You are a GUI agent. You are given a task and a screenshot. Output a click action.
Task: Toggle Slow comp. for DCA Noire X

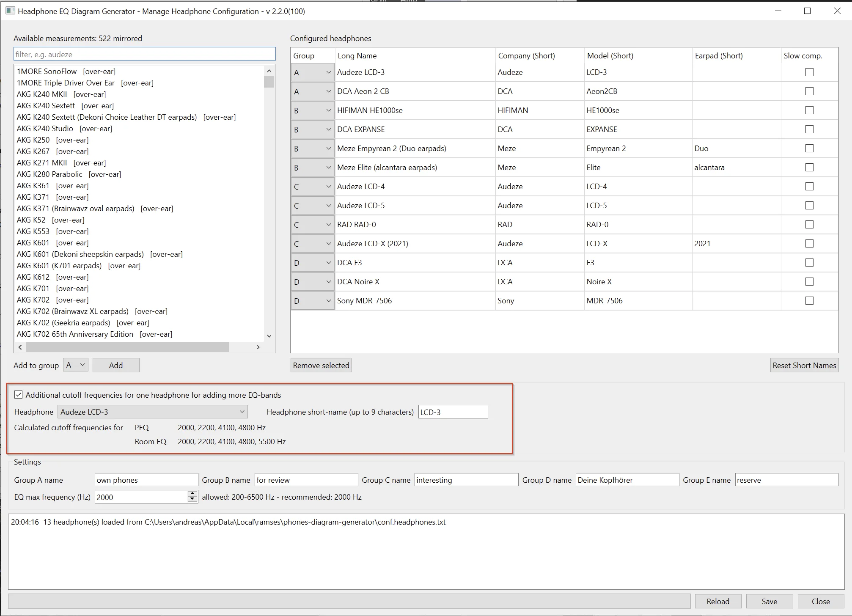point(809,282)
